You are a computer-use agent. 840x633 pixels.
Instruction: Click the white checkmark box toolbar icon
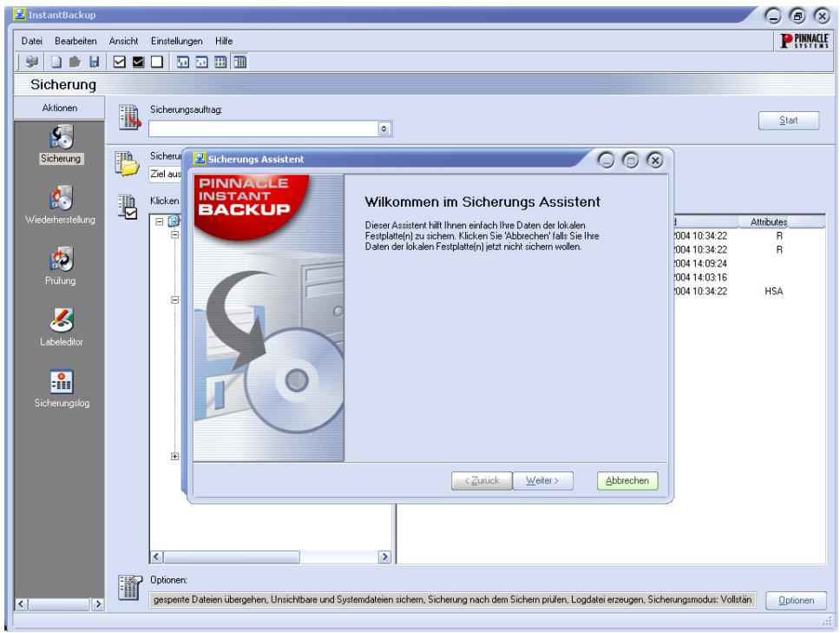tap(120, 63)
